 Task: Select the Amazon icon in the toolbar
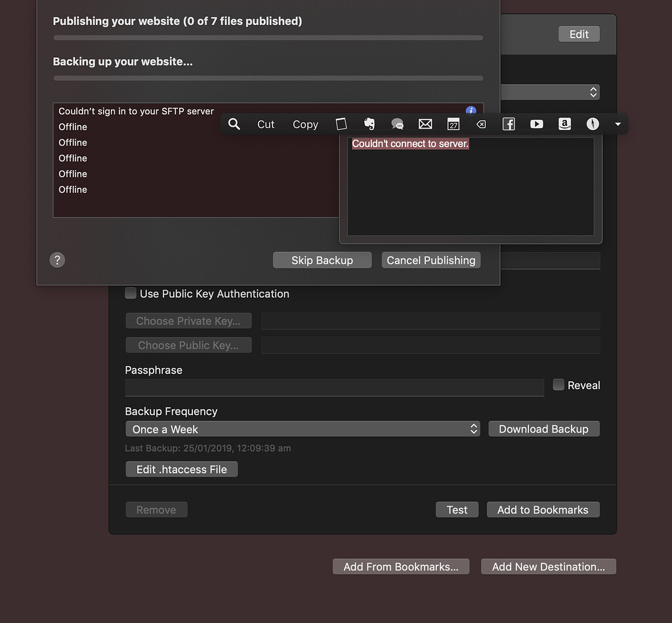tap(564, 124)
